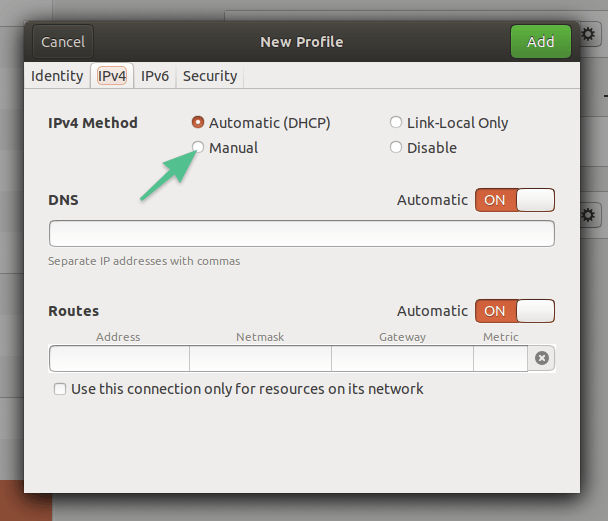
Task: Check 'Use this connection only for resources' box
Action: point(60,389)
